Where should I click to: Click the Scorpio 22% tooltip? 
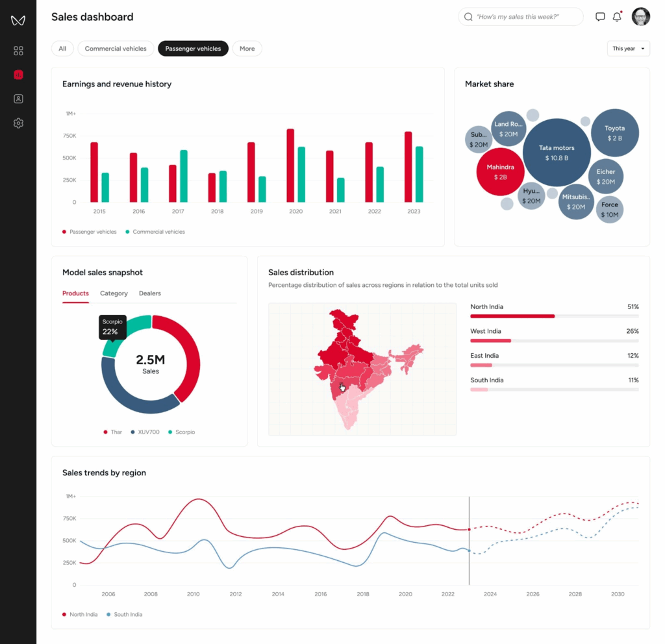pyautogui.click(x=112, y=327)
